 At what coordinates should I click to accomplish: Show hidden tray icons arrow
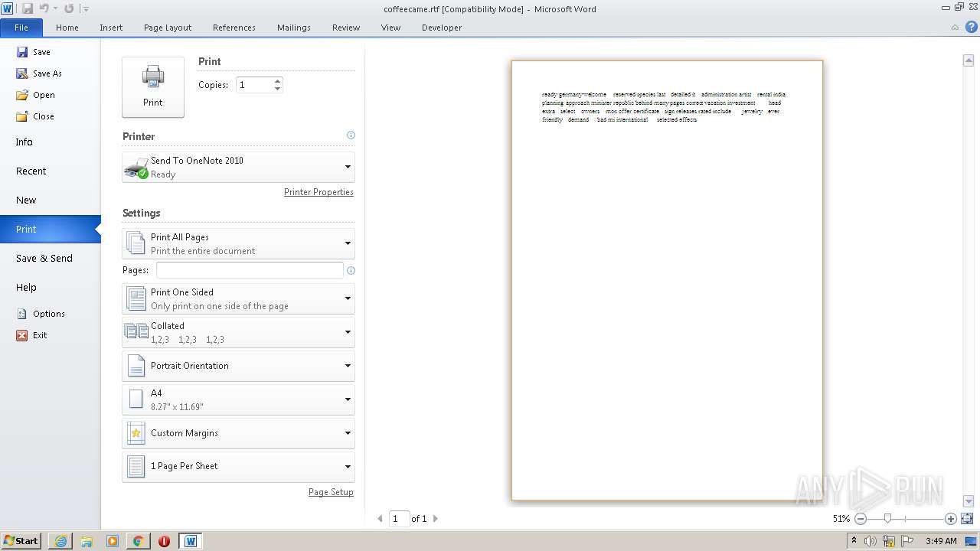(x=854, y=540)
